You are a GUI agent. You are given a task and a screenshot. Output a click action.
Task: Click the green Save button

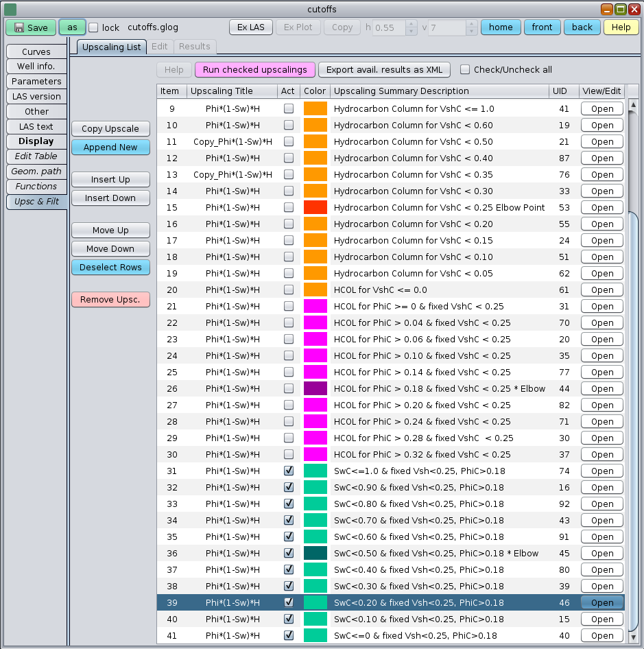(31, 27)
